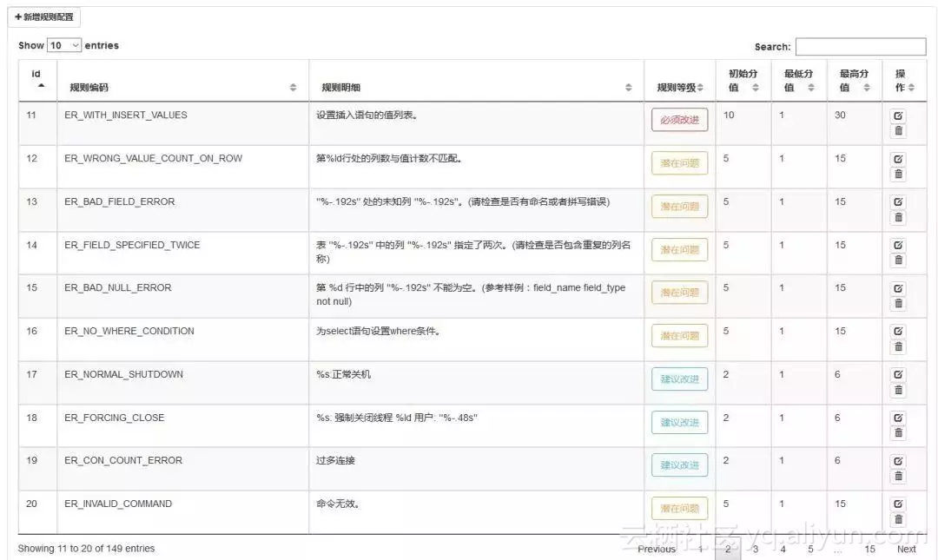Edit the ER_WITH_INSERT_VALUES rule
The height and width of the screenshot is (560, 938).
coord(898,115)
